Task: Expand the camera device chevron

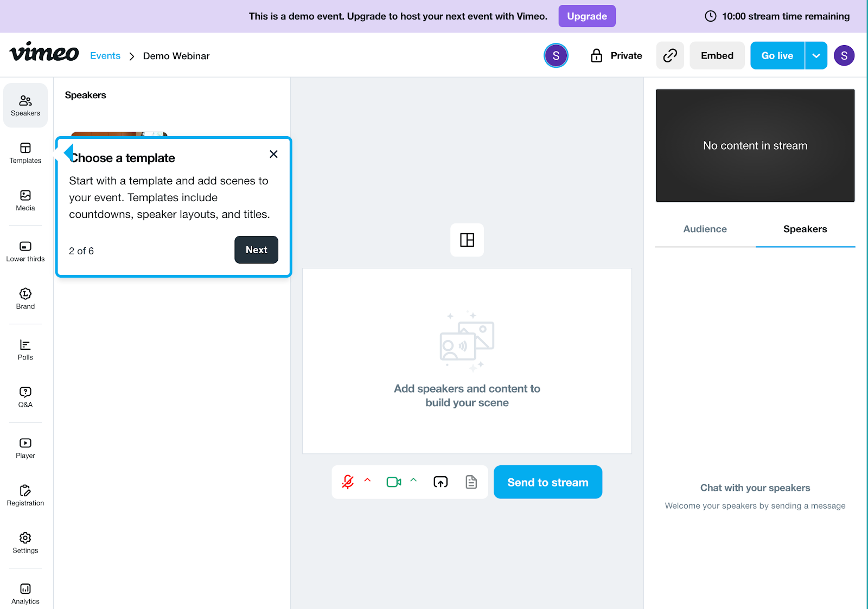Action: (x=413, y=482)
